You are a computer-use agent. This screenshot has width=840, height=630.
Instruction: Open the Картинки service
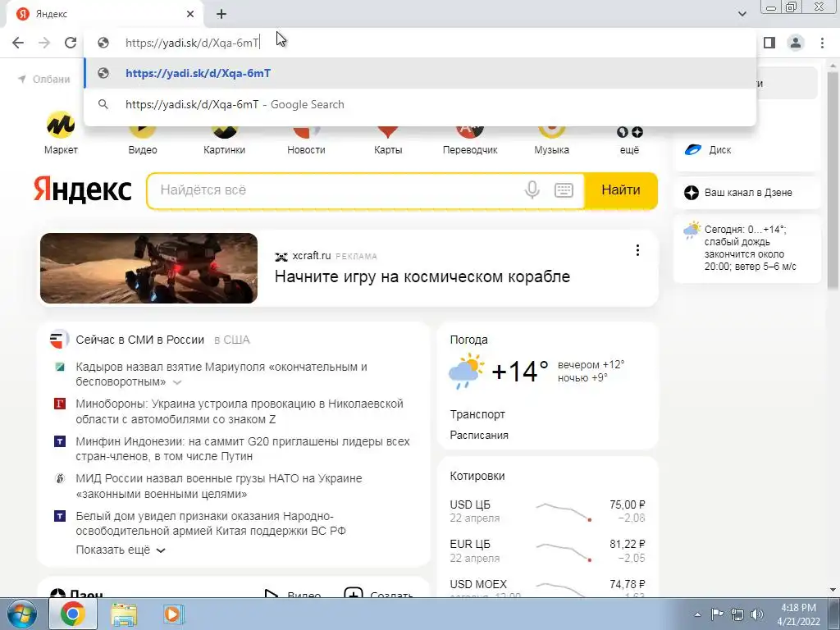(x=224, y=140)
